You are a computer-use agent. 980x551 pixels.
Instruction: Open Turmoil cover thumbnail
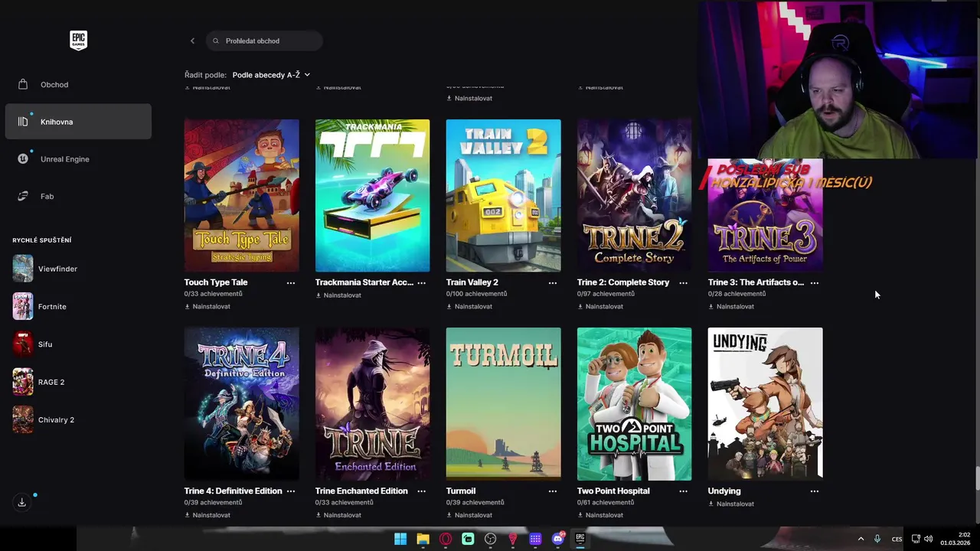pyautogui.click(x=504, y=404)
